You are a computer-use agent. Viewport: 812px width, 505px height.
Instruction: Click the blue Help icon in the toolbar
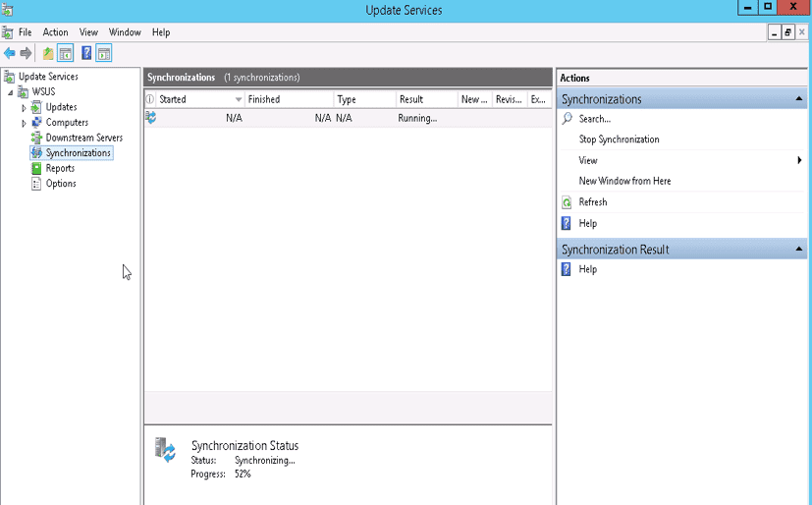(86, 53)
